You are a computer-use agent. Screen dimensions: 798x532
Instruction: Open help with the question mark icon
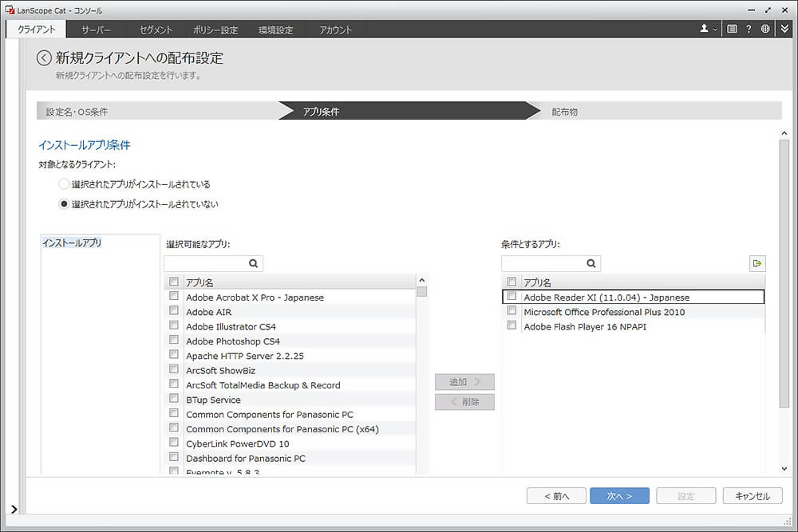pos(749,29)
